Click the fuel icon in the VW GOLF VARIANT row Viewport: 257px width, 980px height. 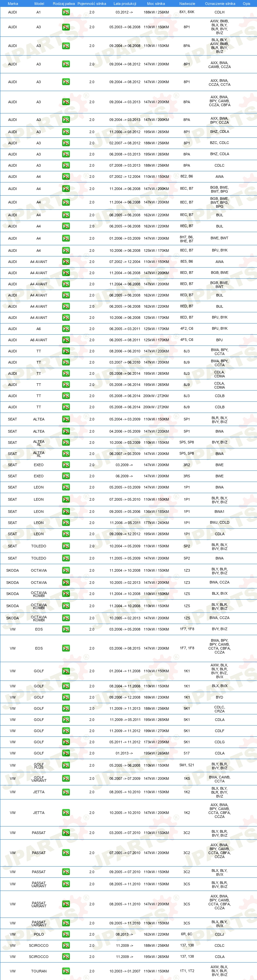pos(66,779)
